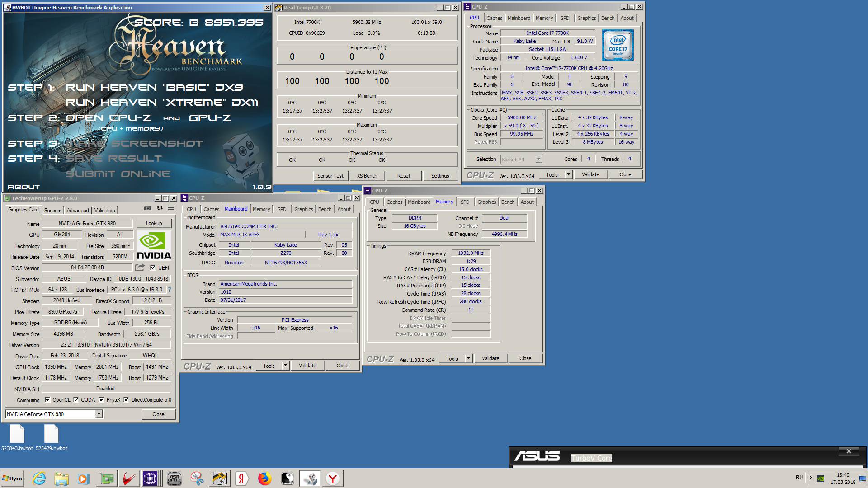Launch the Snipping Tool from the taskbar
The image size is (868, 488).
tap(197, 479)
